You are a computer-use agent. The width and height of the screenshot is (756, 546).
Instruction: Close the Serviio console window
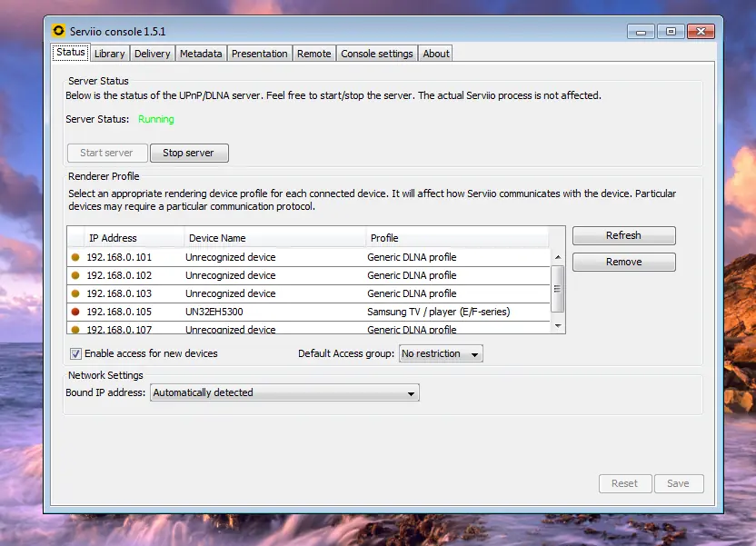pos(701,31)
